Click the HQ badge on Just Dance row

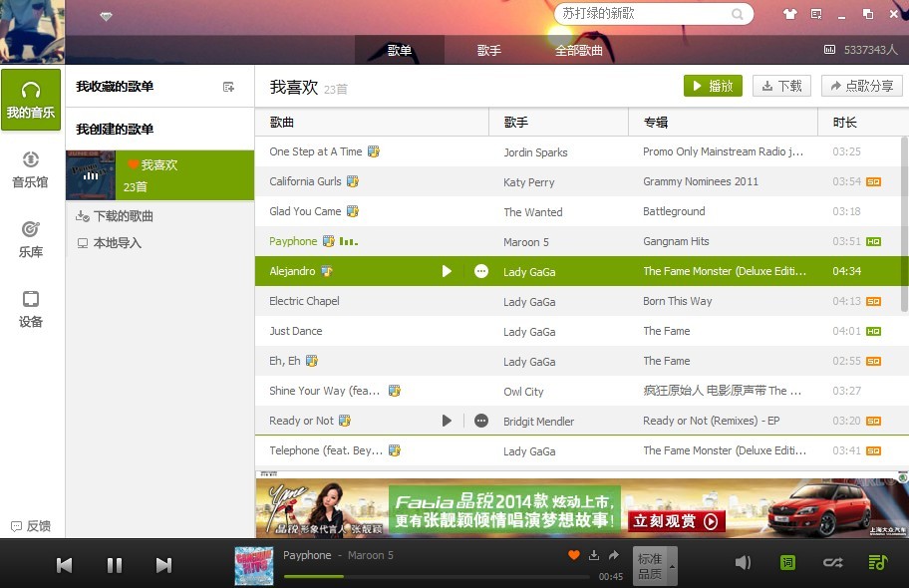[874, 331]
